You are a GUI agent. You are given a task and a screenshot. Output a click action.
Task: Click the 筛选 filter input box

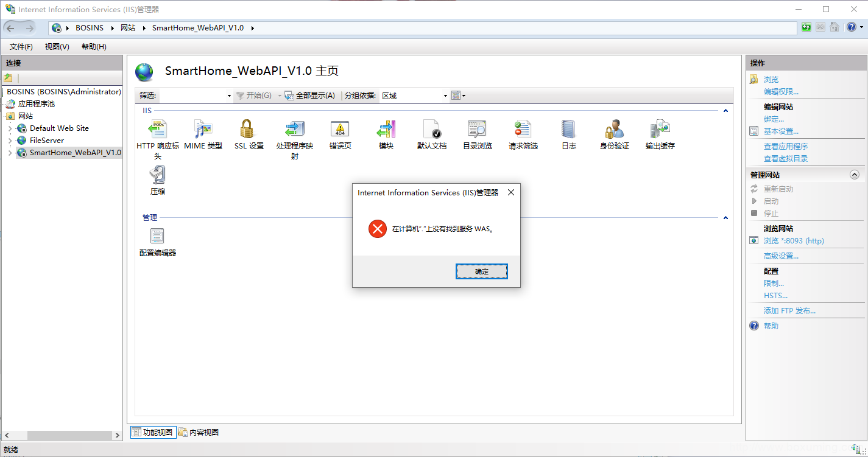[196, 96]
